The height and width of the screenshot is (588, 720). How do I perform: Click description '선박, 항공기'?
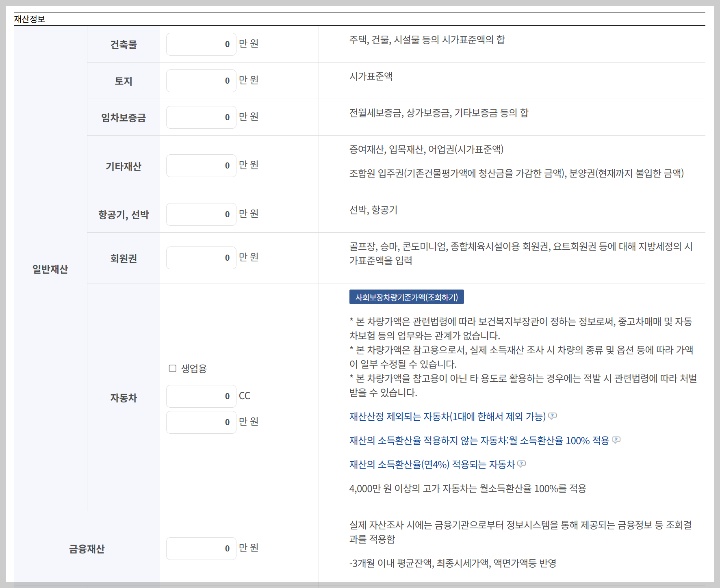pyautogui.click(x=373, y=210)
